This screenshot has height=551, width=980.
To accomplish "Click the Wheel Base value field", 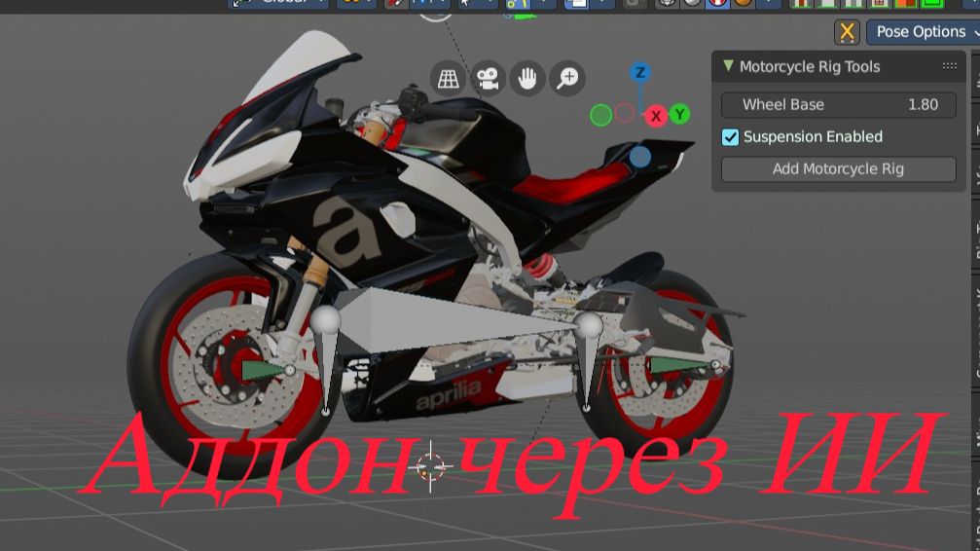I will [838, 105].
